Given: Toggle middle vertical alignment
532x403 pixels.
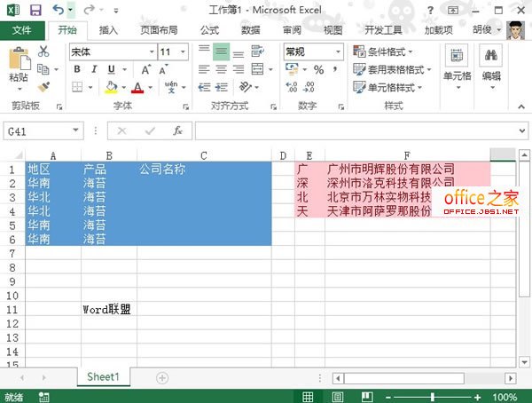Looking at the screenshot, I should click(221, 51).
